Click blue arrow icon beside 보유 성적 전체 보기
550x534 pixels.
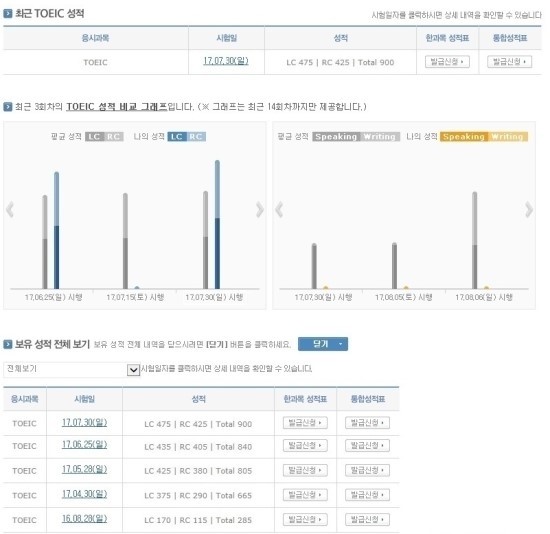[x=8, y=344]
